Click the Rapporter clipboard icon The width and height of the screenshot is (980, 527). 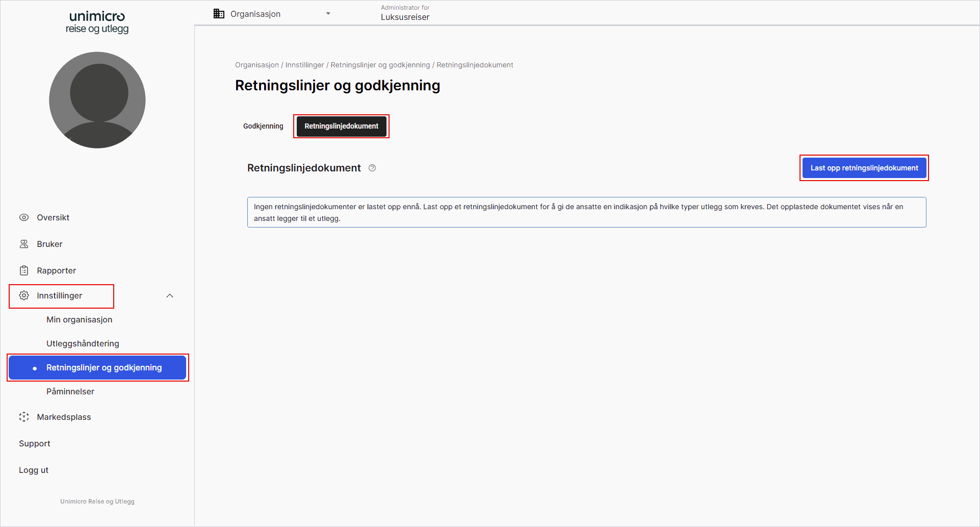click(x=24, y=270)
